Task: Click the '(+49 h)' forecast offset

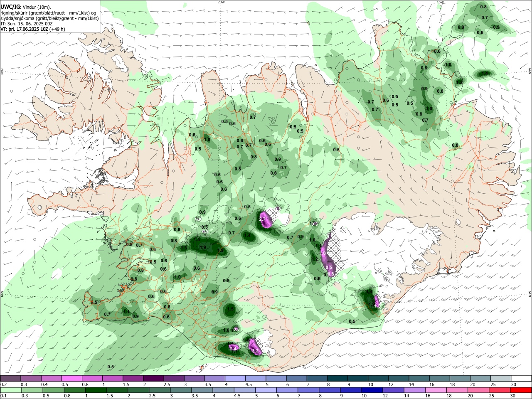Action: click(x=57, y=29)
